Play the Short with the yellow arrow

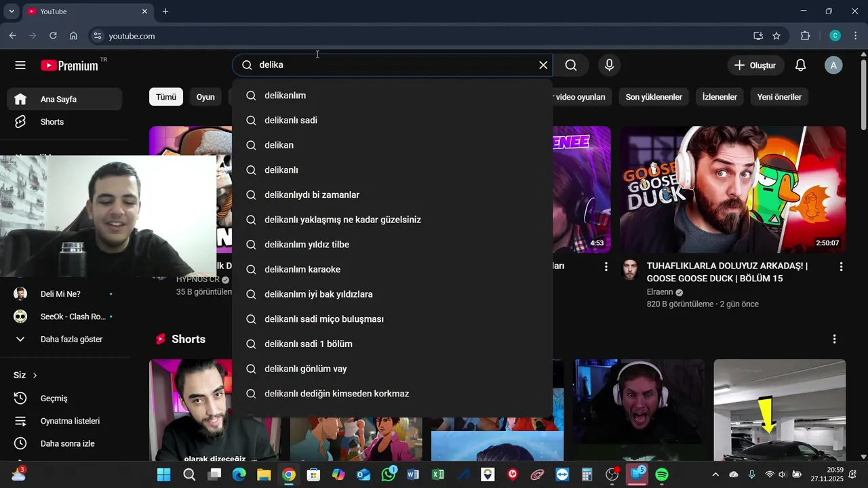click(780, 410)
